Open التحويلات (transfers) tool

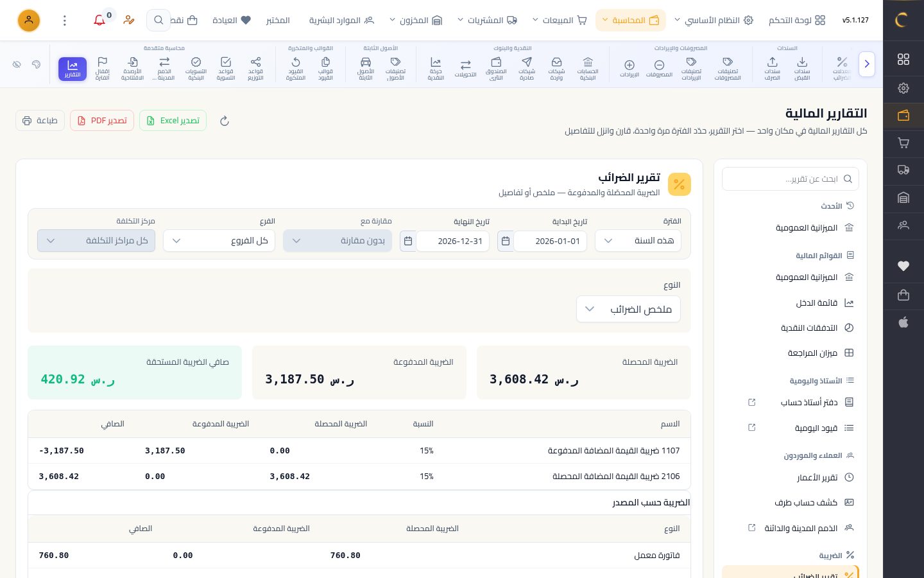[x=466, y=69]
